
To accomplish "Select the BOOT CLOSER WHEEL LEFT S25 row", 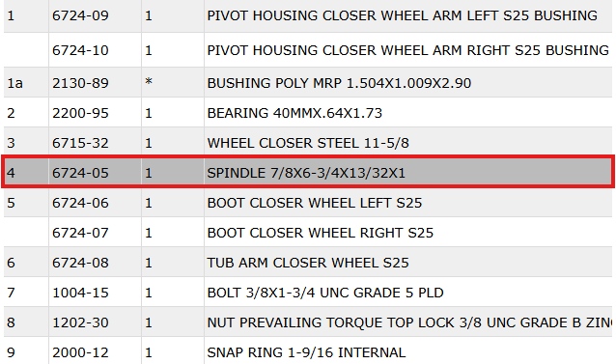I will 308,203.
